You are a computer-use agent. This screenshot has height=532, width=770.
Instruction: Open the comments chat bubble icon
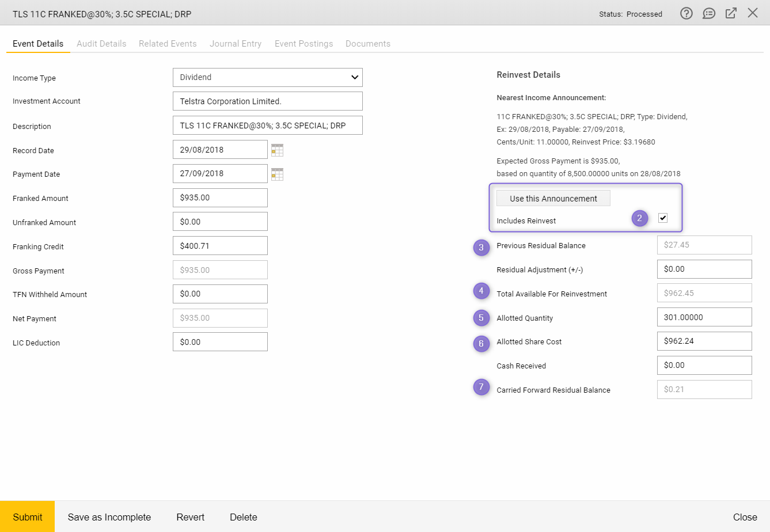click(x=709, y=13)
